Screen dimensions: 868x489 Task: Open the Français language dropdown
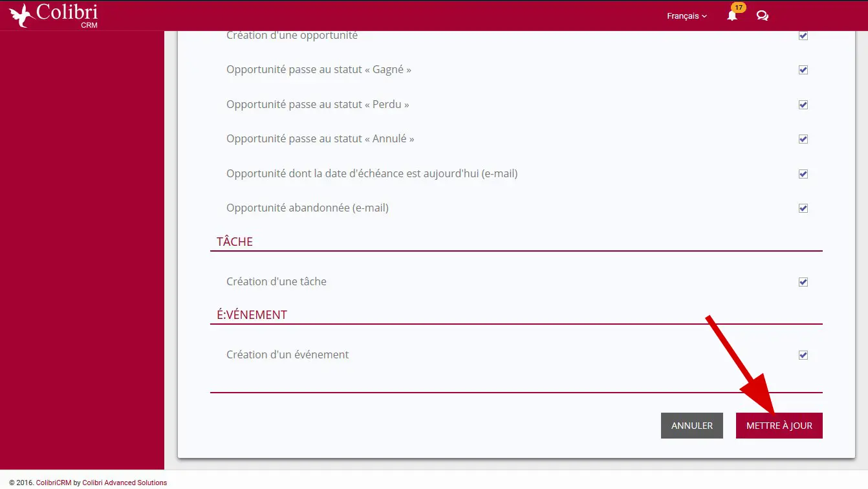tap(687, 16)
